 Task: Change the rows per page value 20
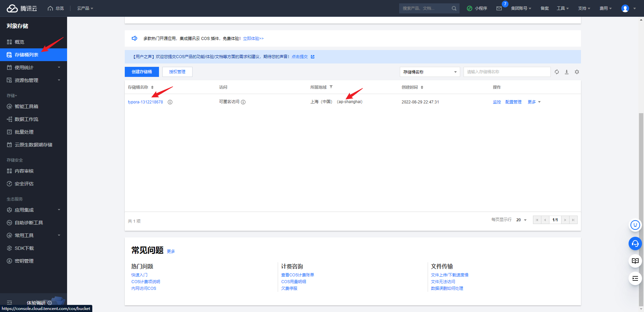point(521,220)
